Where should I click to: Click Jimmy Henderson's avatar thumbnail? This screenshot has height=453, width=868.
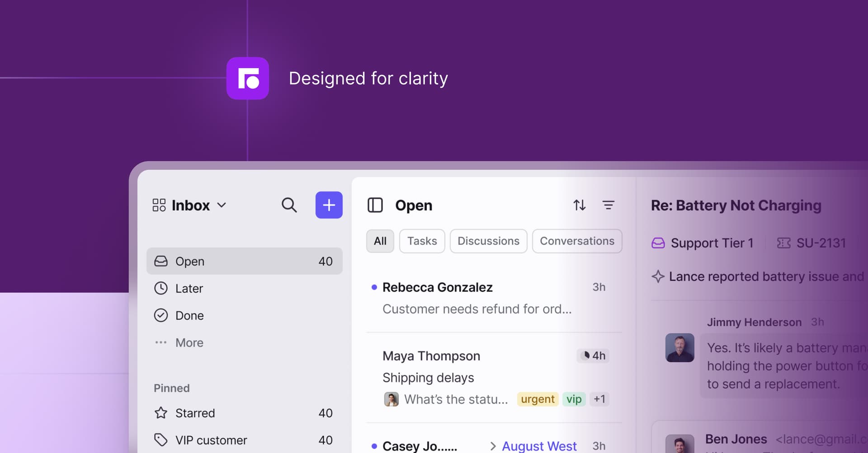679,348
